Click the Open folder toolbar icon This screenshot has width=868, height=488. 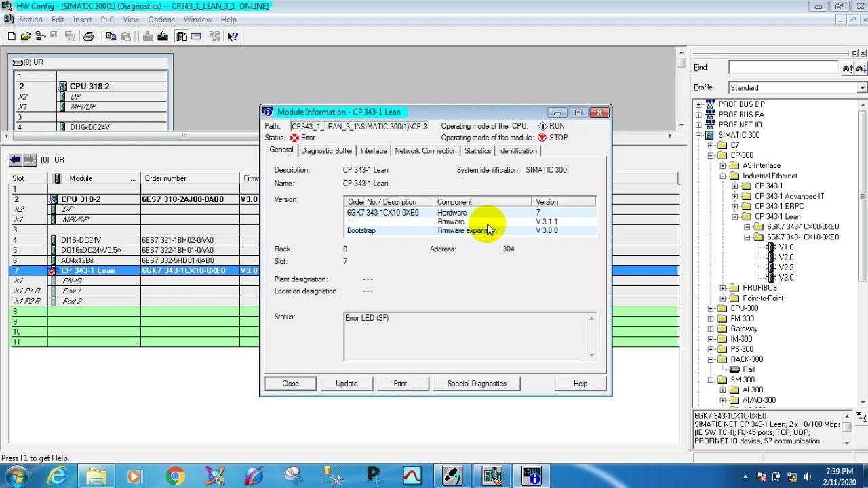pyautogui.click(x=26, y=37)
